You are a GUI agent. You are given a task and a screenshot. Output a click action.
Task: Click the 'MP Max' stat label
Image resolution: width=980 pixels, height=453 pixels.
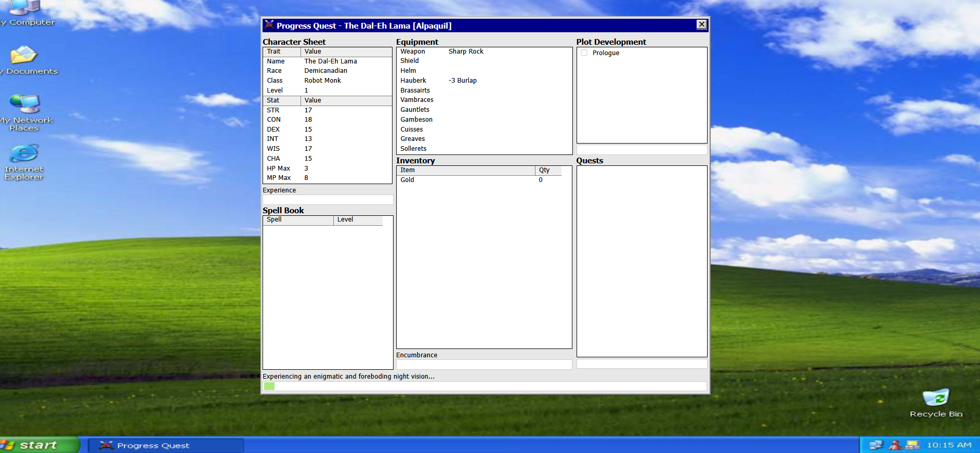click(279, 178)
